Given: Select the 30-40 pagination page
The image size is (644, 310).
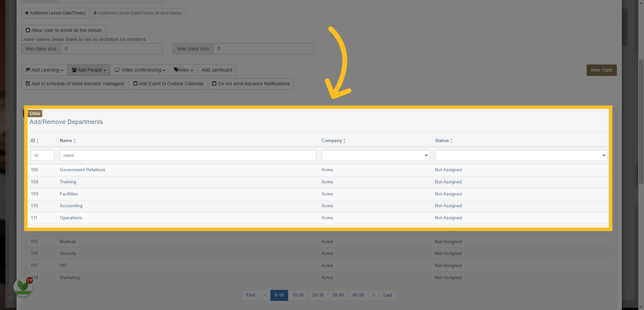Looking at the screenshot, I should click(338, 295).
